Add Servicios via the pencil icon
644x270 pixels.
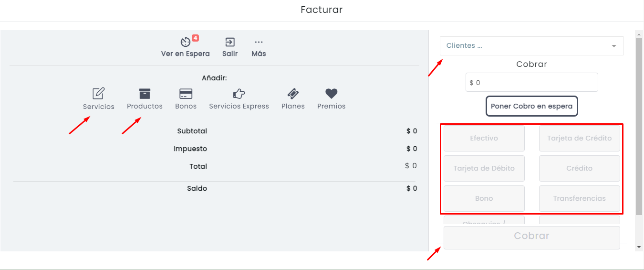click(x=99, y=93)
